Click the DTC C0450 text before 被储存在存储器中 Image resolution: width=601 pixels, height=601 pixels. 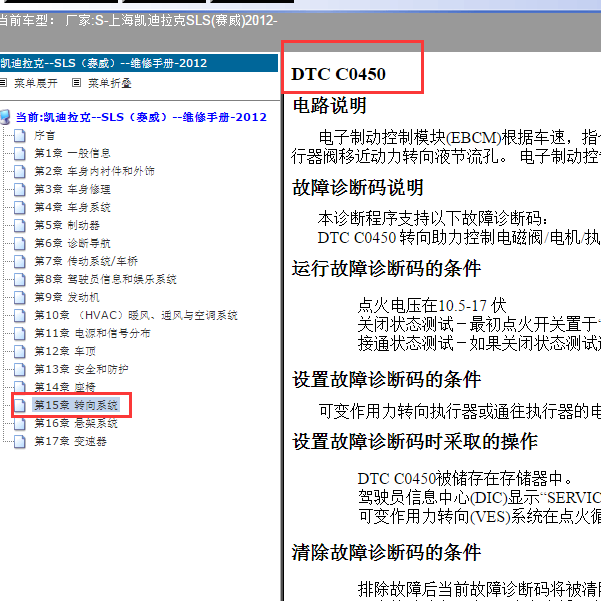tap(396, 478)
